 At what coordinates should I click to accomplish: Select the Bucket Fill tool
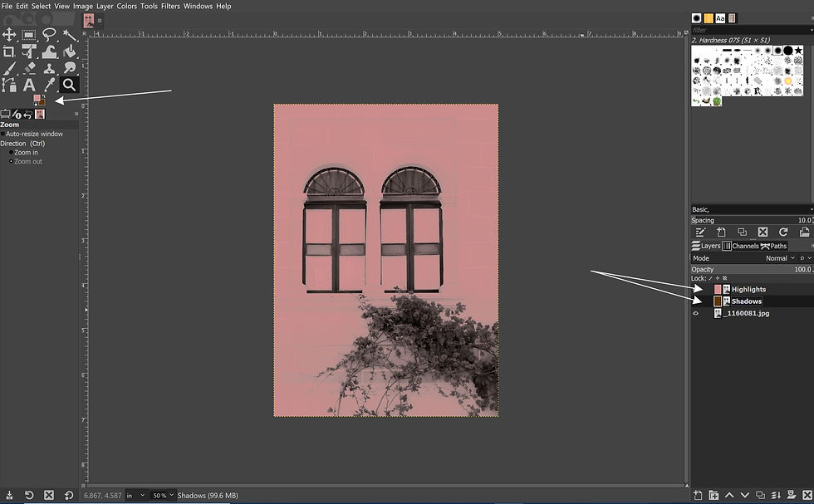(x=69, y=52)
